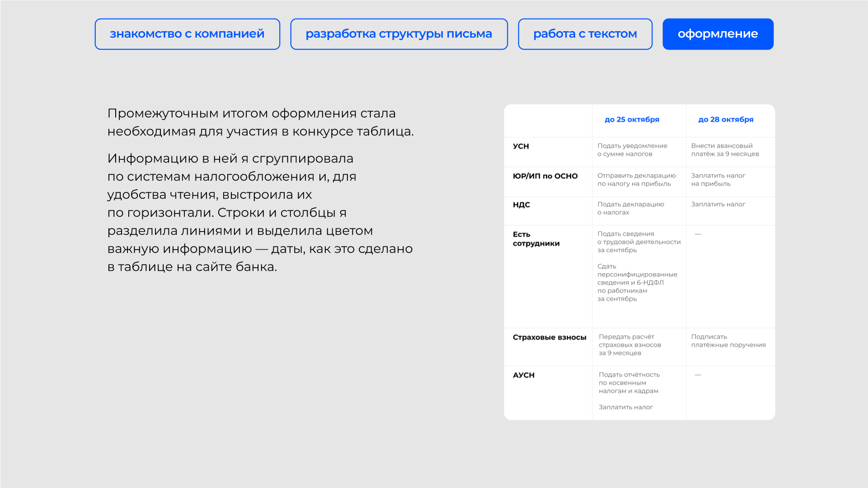Viewport: 868px width, 488px height.
Task: Select the 'УСН' row label
Action: tap(521, 146)
